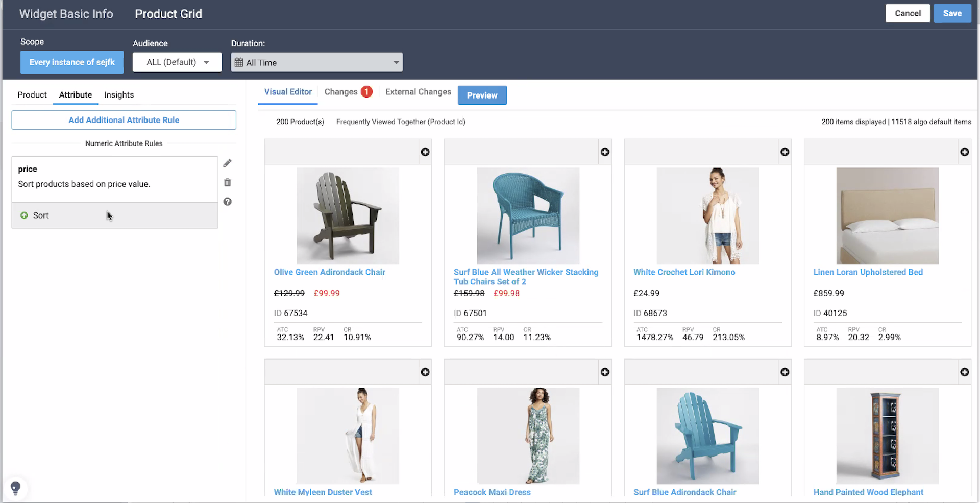
Task: Click the Surf Blue Adirondack Chair image
Action: pyautogui.click(x=707, y=436)
